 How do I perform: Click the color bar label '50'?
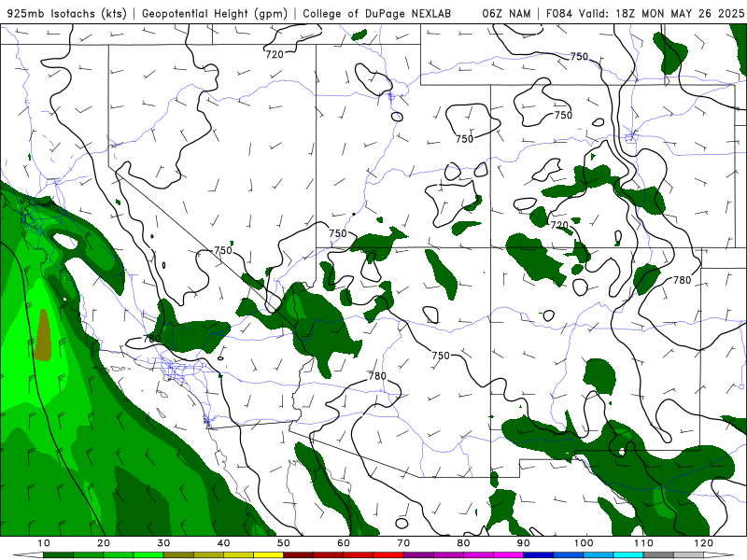[284, 543]
